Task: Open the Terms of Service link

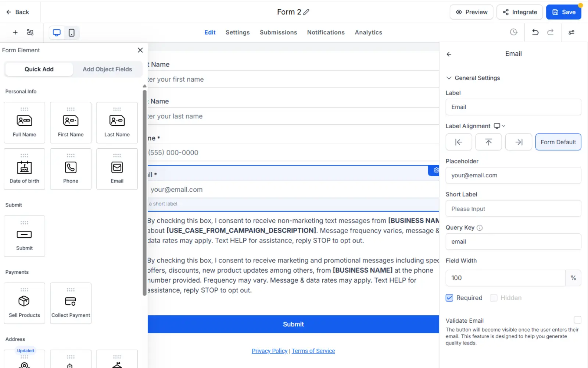Action: tap(313, 351)
